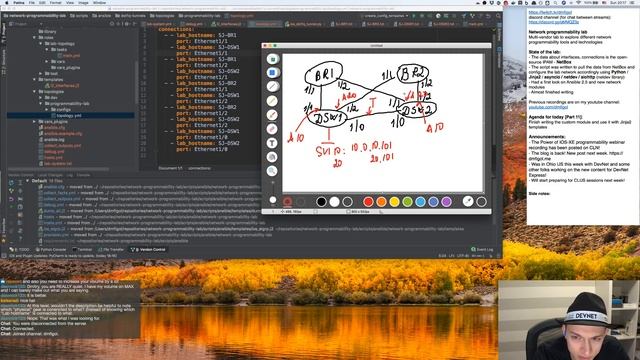Collapse the topologies folder in project tree
This screenshot has width=640, height=360.
pyautogui.click(x=35, y=91)
